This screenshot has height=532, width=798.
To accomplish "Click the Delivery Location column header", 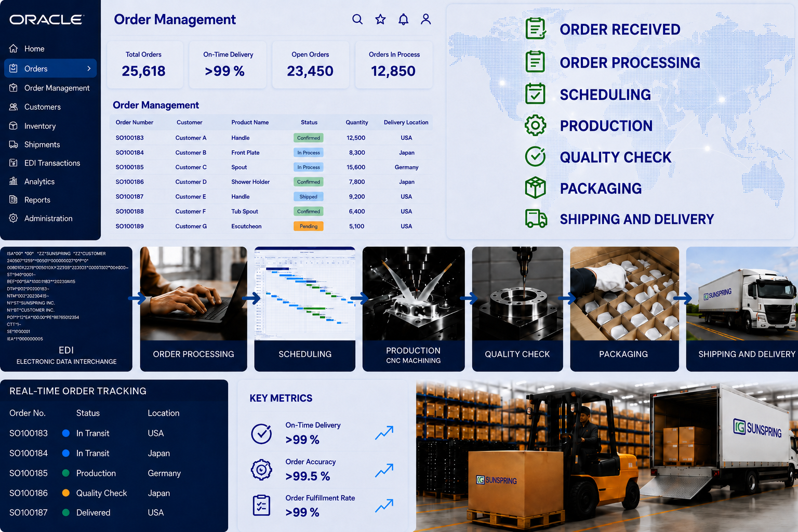I will [x=406, y=123].
